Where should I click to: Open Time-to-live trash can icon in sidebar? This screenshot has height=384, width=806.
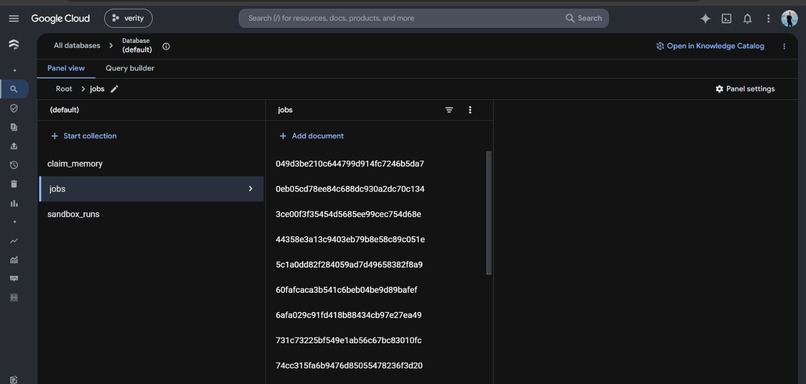click(x=14, y=184)
